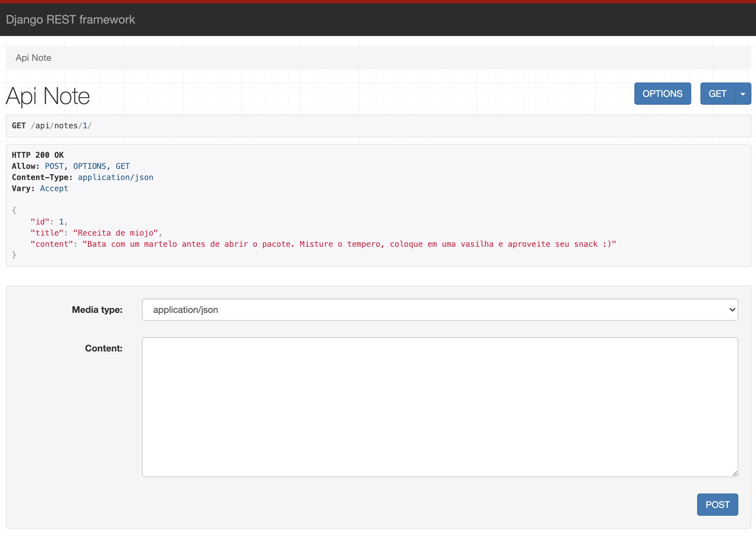Open the GET format dropdown caret
The image size is (756, 538).
coord(743,94)
